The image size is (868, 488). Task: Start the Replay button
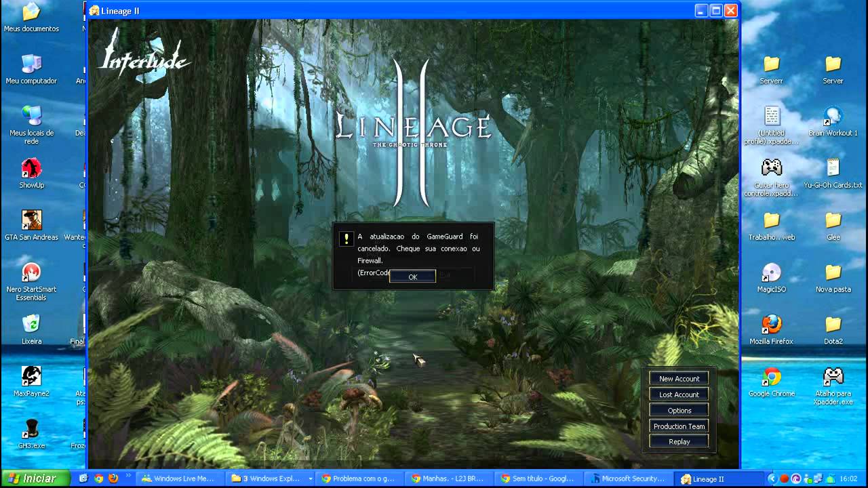coord(679,441)
